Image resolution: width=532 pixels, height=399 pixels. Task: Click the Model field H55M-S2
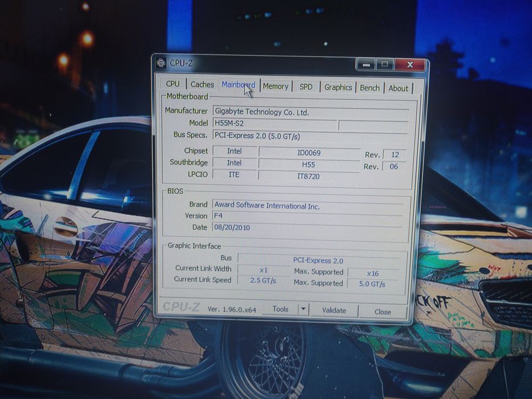pos(275,123)
